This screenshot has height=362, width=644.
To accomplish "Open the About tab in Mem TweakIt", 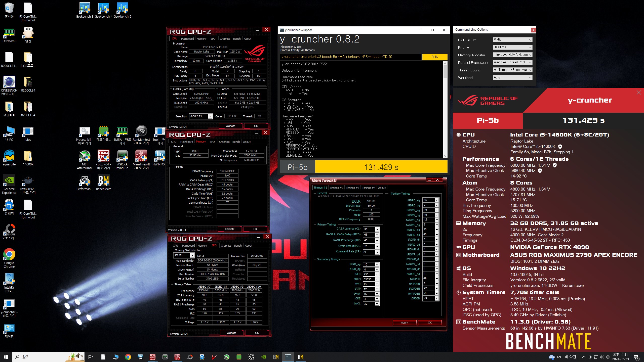I will (382, 188).
